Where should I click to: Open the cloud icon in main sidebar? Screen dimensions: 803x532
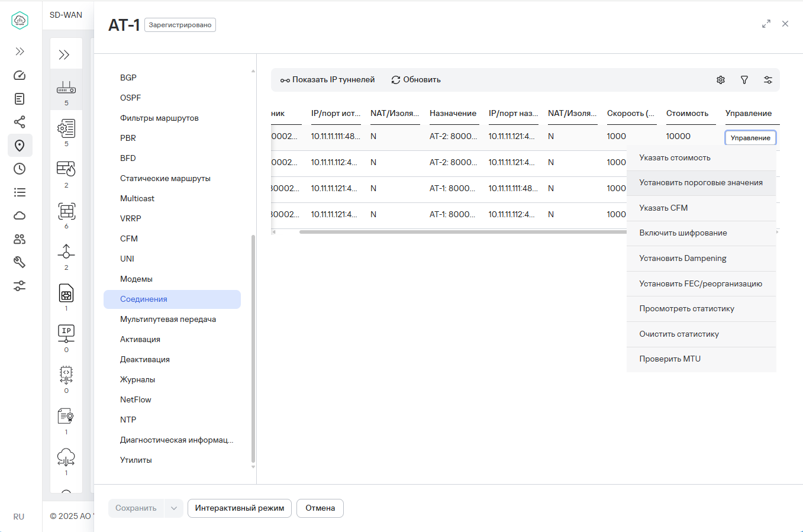(20, 215)
